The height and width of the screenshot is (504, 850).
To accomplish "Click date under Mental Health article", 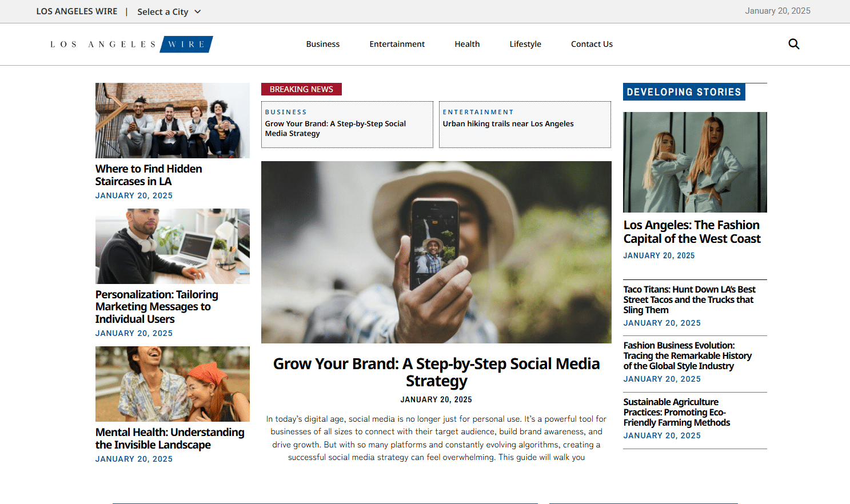I will 134,459.
